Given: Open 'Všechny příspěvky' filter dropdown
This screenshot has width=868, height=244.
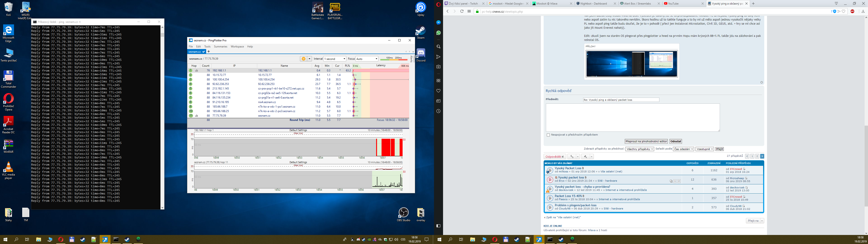Looking at the screenshot, I should 639,149.
